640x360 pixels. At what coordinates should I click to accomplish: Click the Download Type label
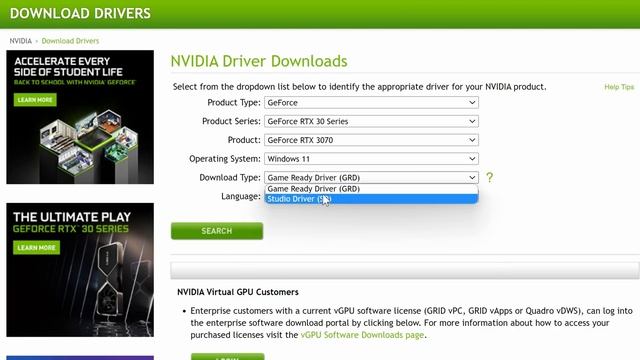tap(230, 178)
